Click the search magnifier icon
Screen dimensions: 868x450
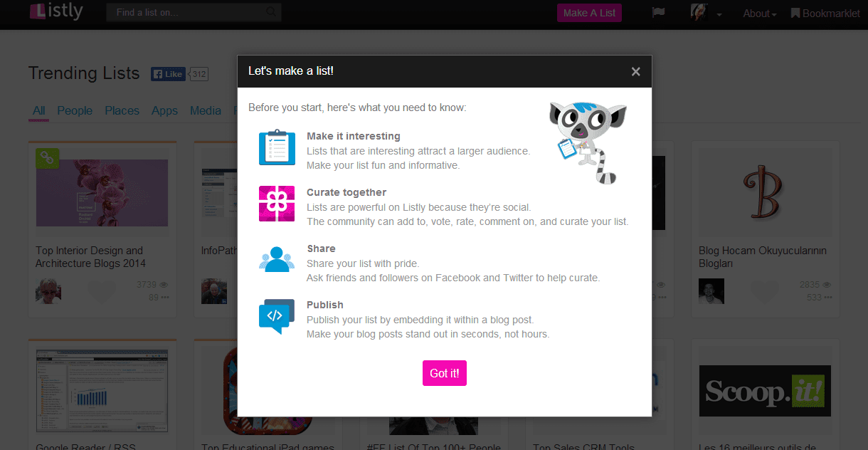click(271, 12)
